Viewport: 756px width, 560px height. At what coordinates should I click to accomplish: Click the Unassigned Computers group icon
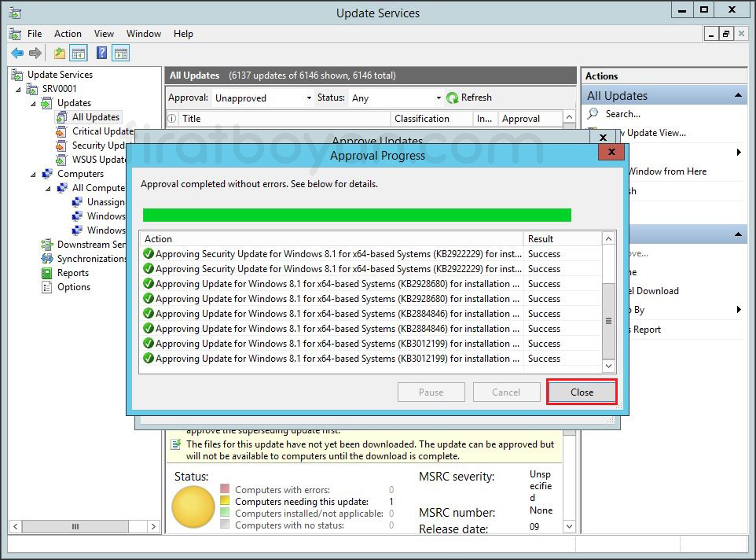77,202
